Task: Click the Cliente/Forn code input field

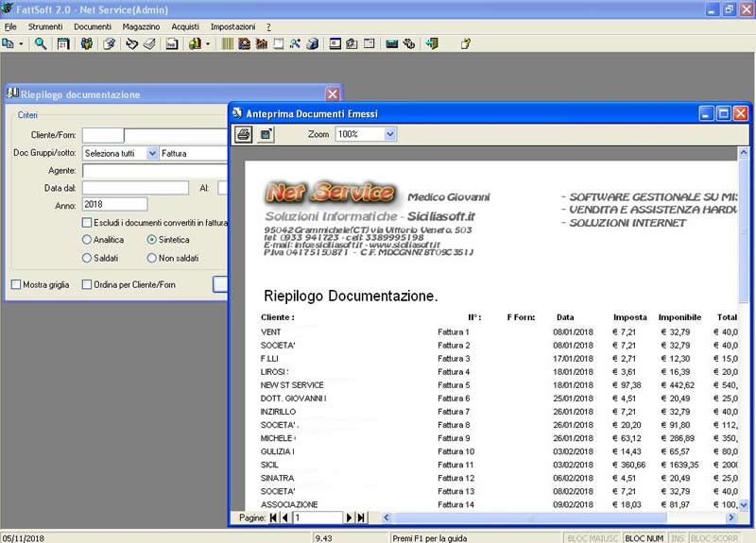Action: point(103,135)
